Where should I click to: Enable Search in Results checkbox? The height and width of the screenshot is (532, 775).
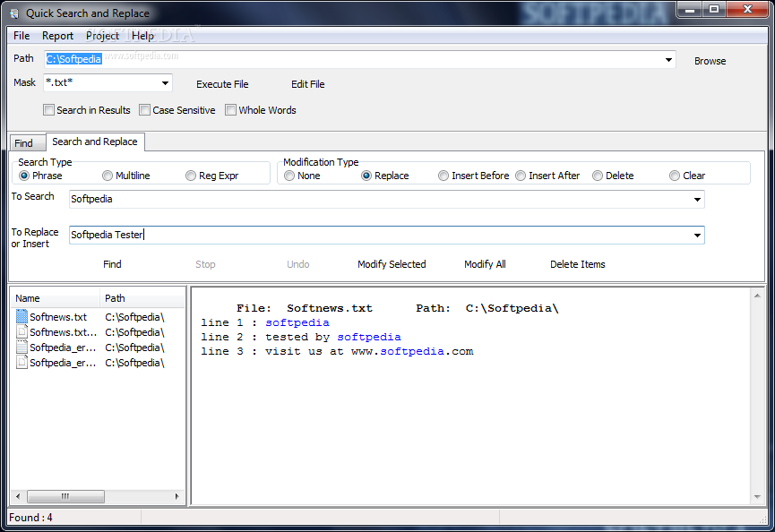[x=48, y=110]
